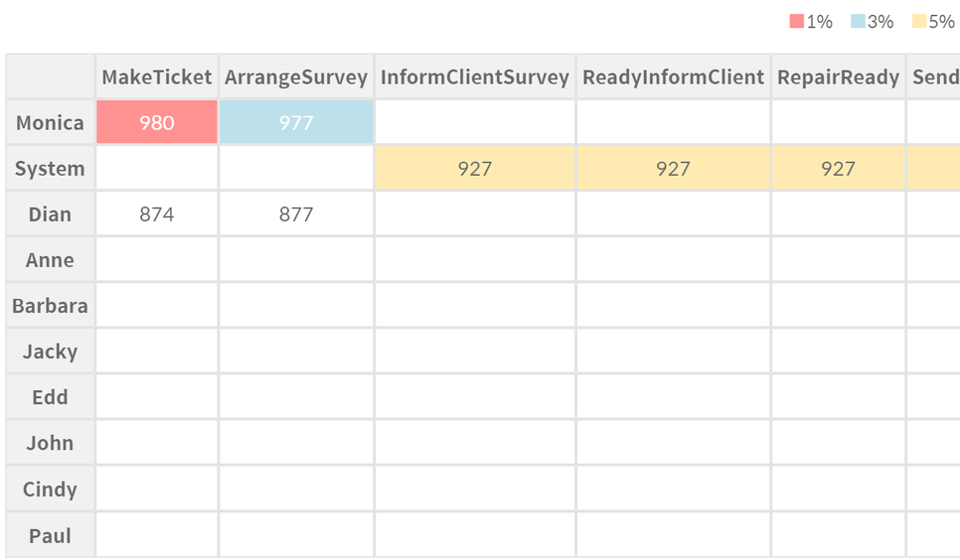Viewport: 960px width, 560px height.
Task: Click Dian's MakeTicket cell showing 874
Action: click(157, 214)
